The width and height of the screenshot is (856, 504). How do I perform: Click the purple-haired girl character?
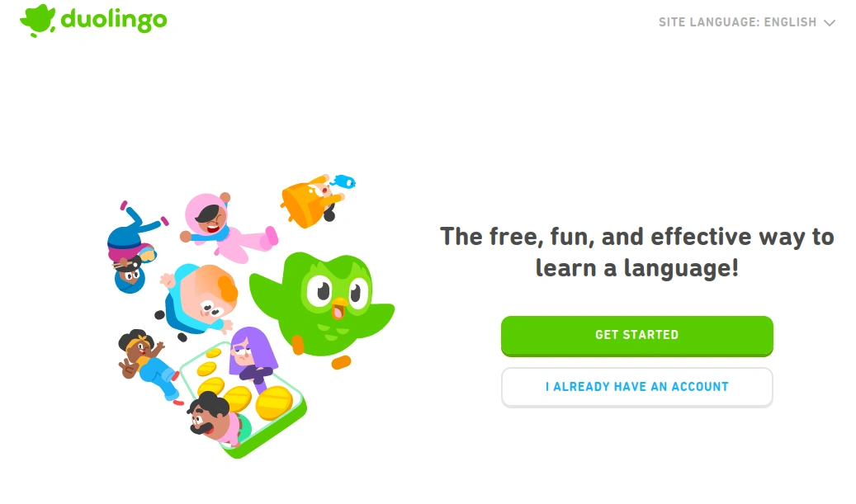252,355
